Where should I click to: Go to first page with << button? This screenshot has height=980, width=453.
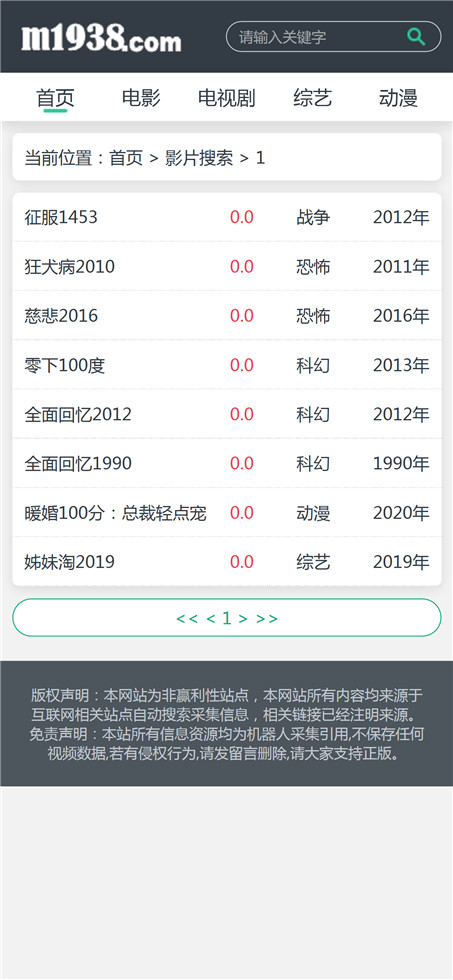pos(187,618)
